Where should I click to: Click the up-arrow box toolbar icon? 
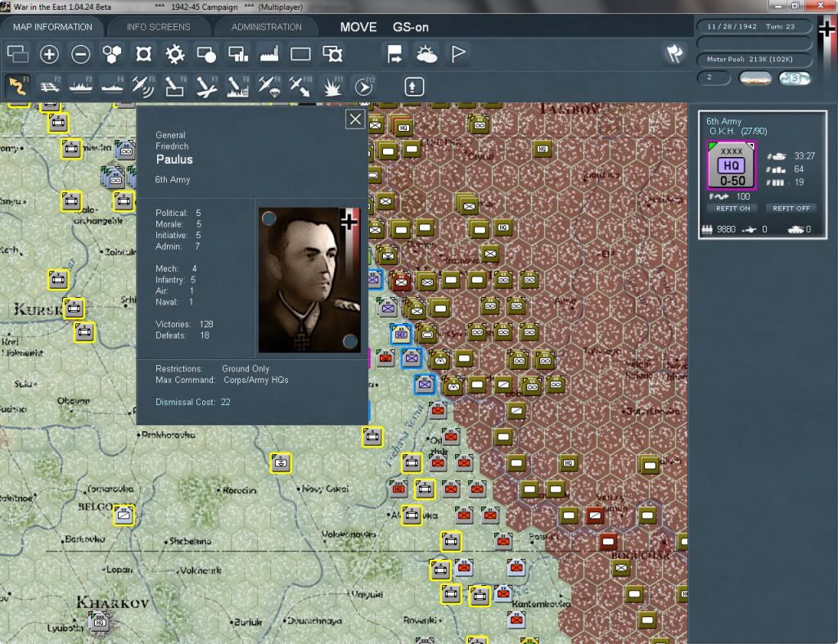coord(413,87)
